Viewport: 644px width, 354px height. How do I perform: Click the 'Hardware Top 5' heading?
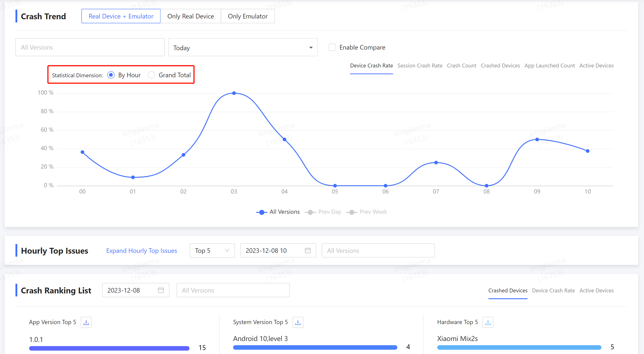click(457, 322)
